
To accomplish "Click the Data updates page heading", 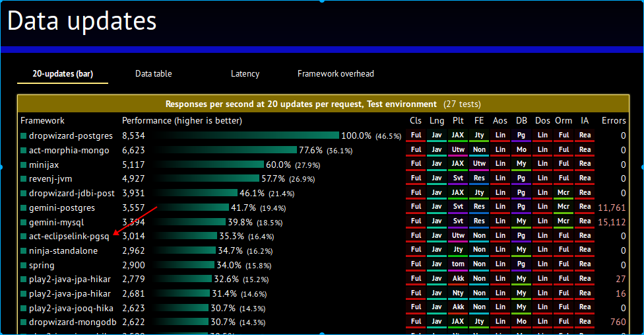I will (x=82, y=21).
